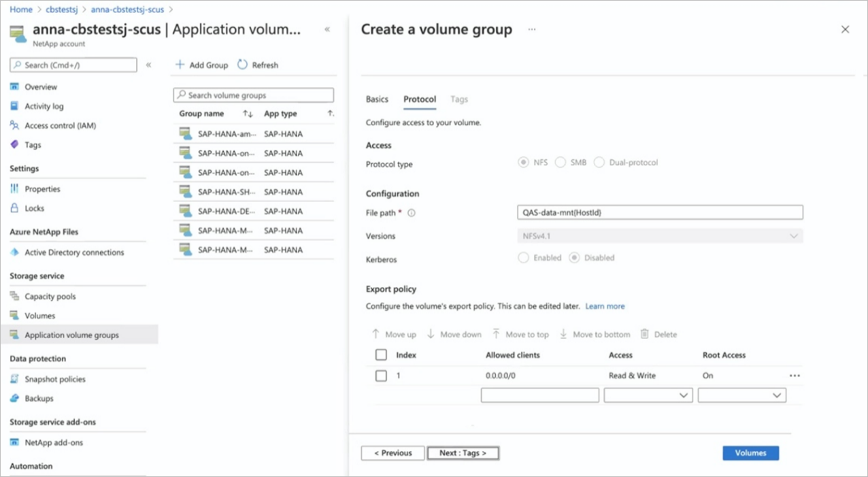Click the Move to top label
The height and width of the screenshot is (477, 868).
click(527, 334)
